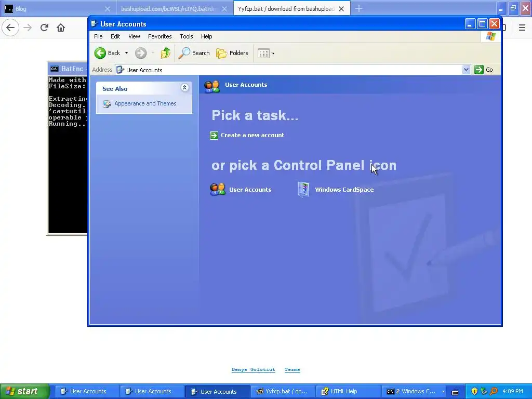The width and height of the screenshot is (532, 399).
Task: Open the Edit menu
Action: (x=115, y=36)
